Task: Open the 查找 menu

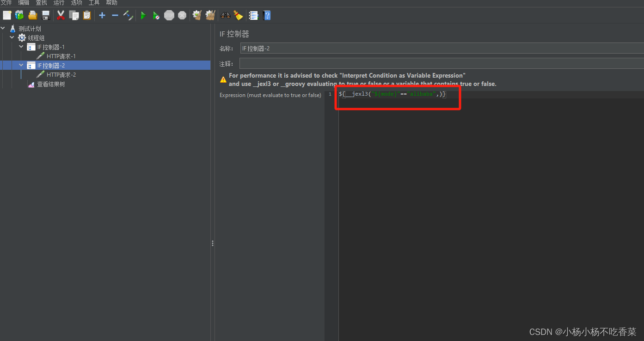Action: tap(41, 3)
